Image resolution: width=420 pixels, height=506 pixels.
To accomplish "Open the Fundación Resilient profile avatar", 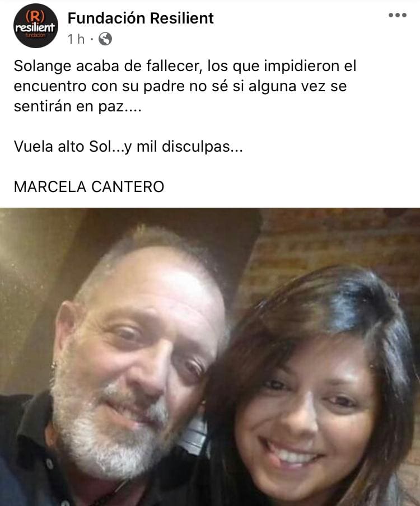I will coord(35,26).
